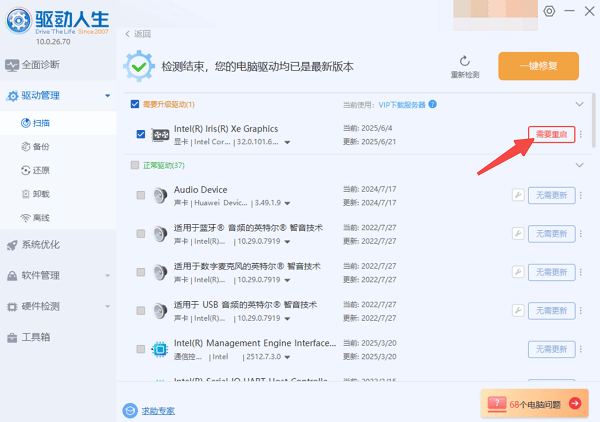Open more options for Intel Management Engine Interface

(581, 349)
